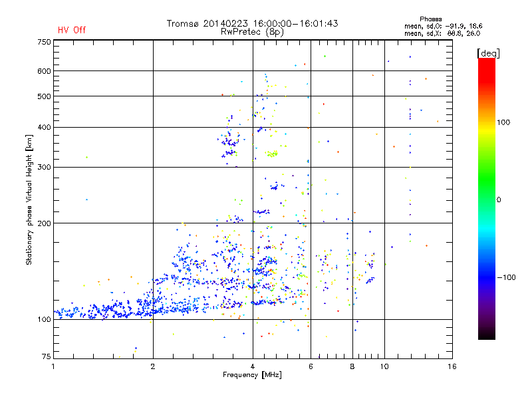
Task: Click the 'RwPretec (8p)' subtitle
Action: [x=252, y=32]
